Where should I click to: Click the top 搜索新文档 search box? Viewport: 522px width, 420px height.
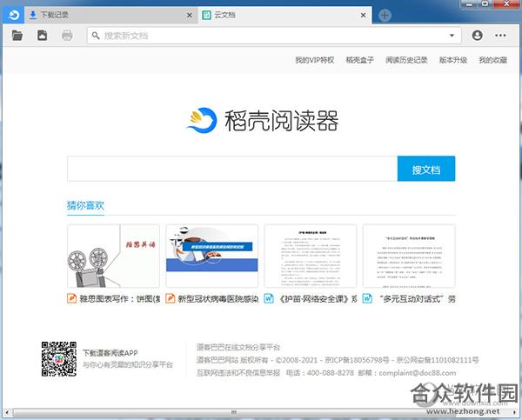274,36
